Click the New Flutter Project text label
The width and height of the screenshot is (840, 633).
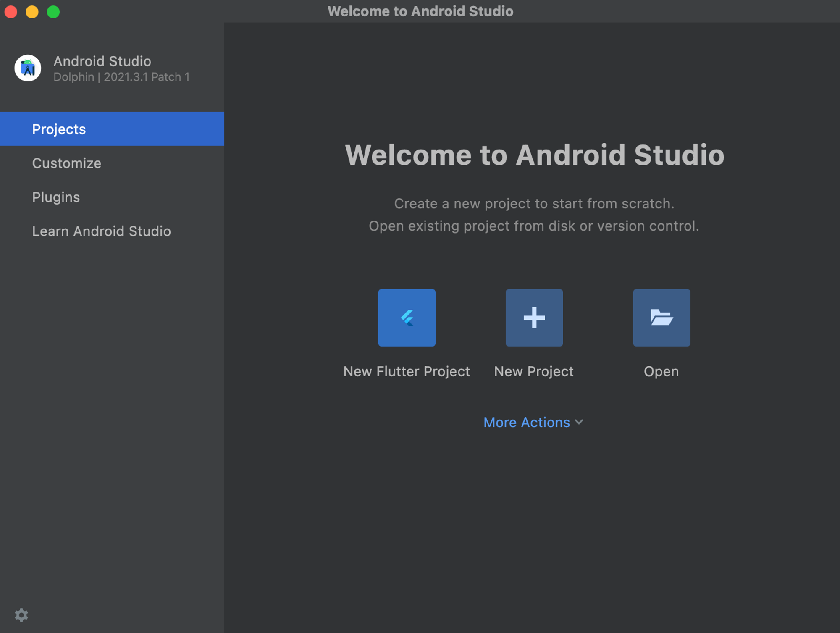click(x=406, y=371)
